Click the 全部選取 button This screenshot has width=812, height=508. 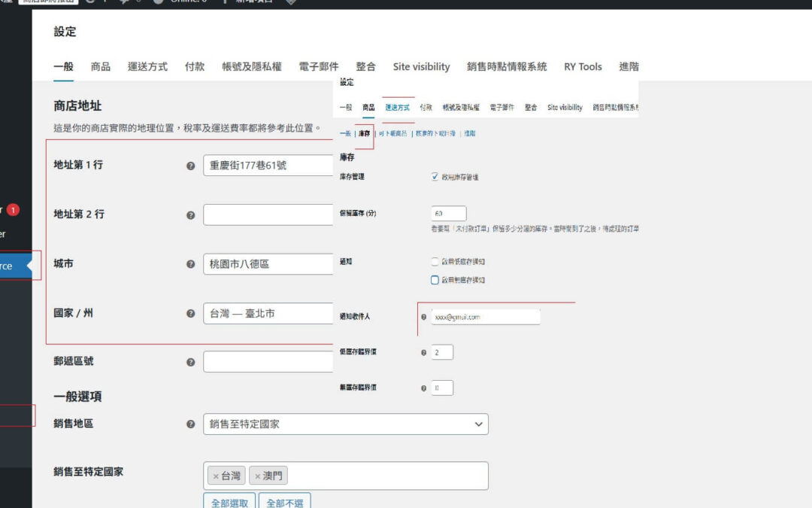[229, 502]
